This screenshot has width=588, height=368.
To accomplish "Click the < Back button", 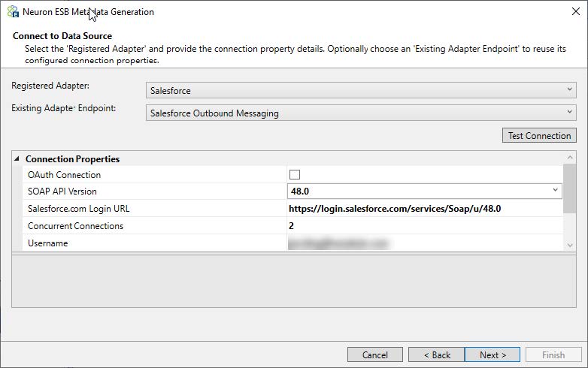I will 437,354.
